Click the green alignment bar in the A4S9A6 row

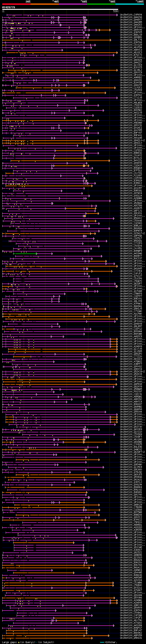(25, 254)
